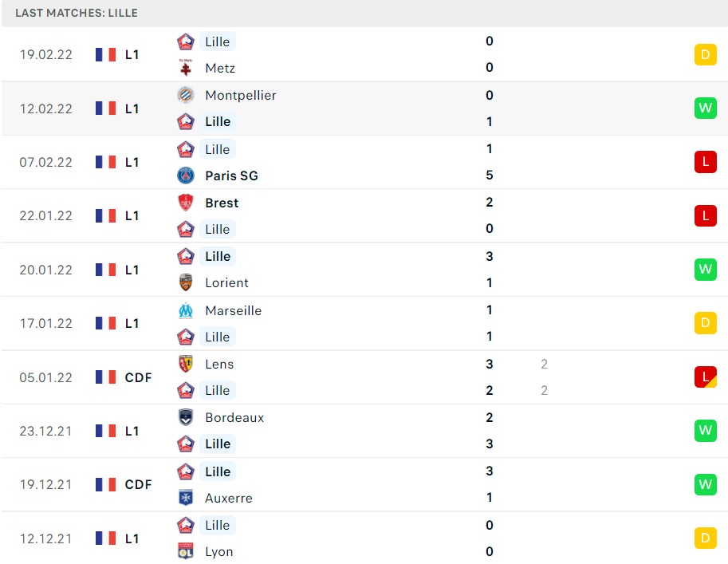Click the loss badge for Lens cup match
This screenshot has width=728, height=564.
pyautogui.click(x=705, y=377)
